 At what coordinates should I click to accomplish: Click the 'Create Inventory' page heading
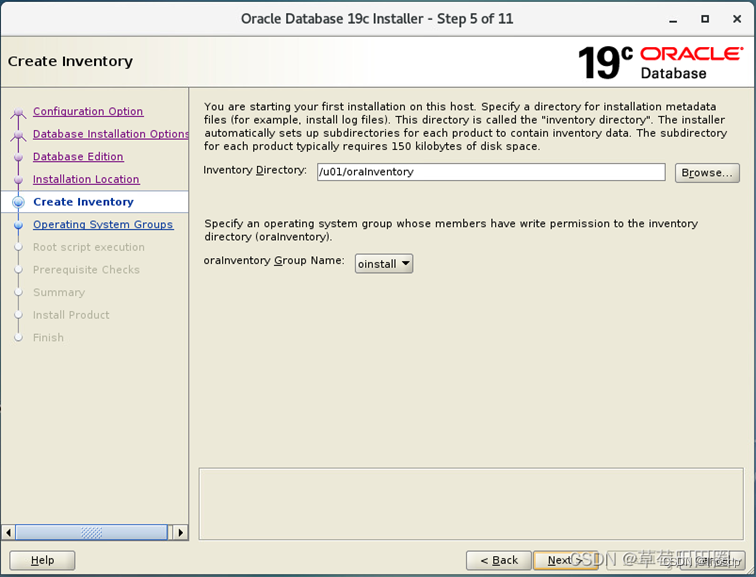(x=70, y=62)
